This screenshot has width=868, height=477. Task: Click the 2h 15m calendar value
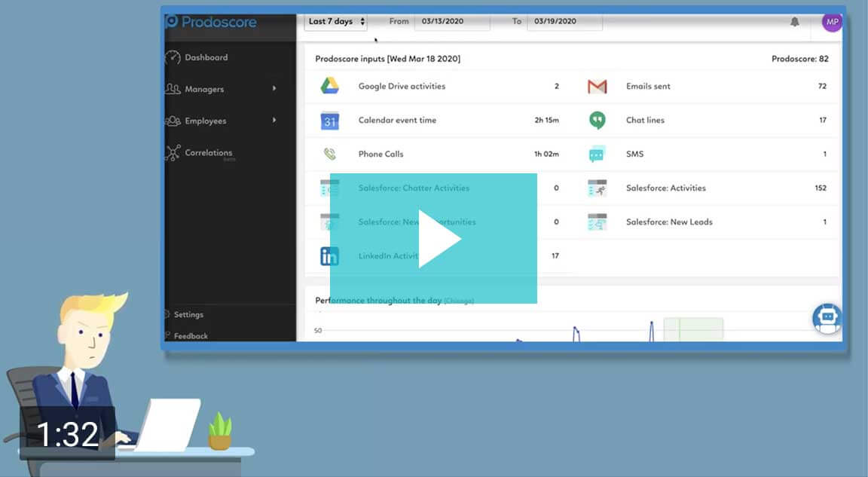coord(546,120)
